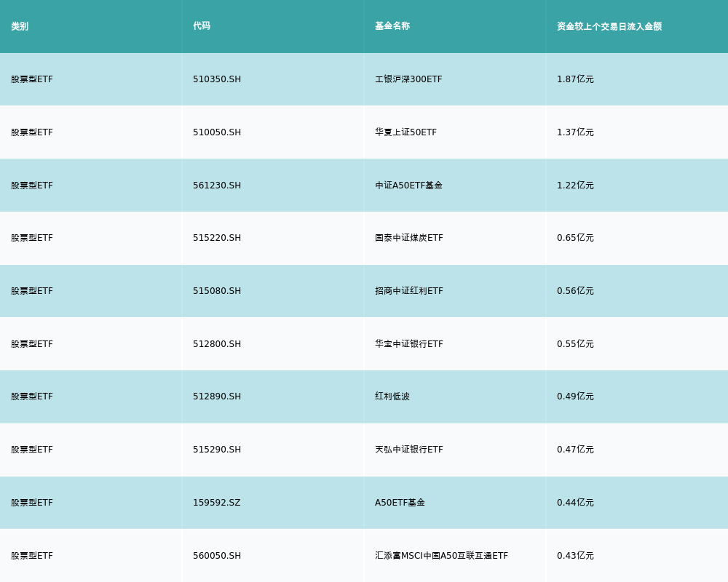Click the 0.56亿元 inflow value

coord(575,291)
